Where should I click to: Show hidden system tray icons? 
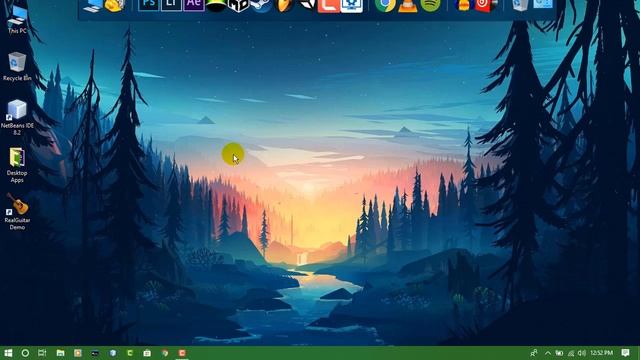point(548,353)
